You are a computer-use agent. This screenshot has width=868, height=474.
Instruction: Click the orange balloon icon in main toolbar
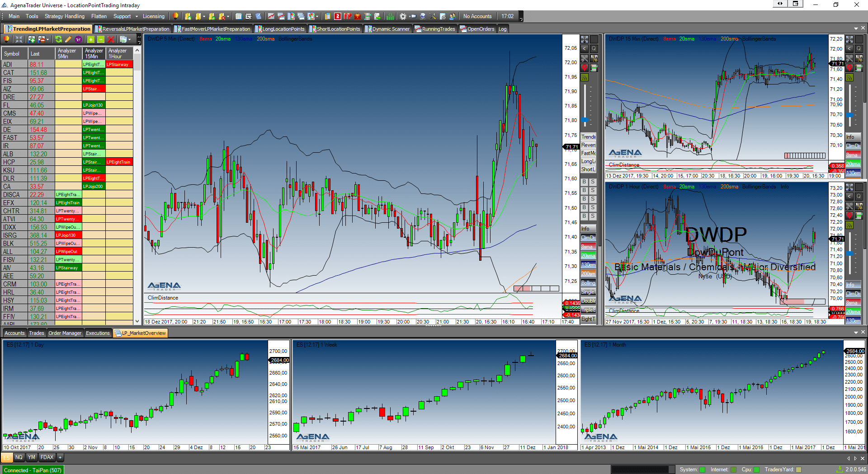tap(176, 16)
